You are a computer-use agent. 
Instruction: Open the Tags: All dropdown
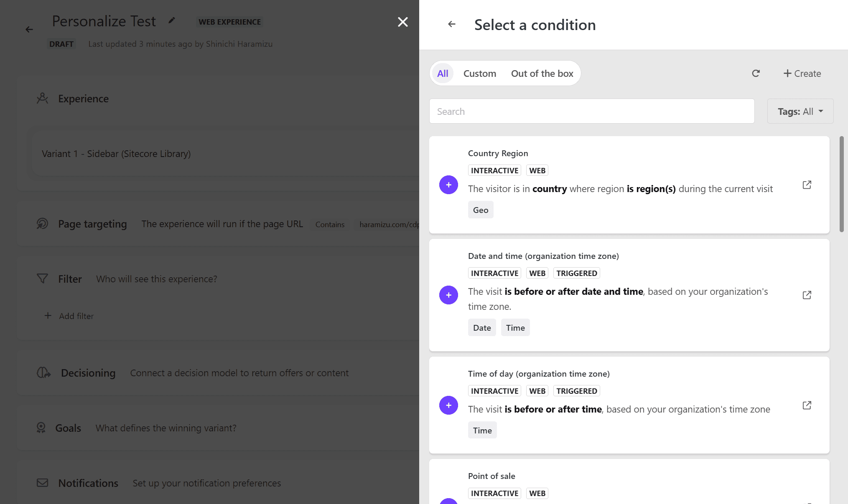(800, 111)
